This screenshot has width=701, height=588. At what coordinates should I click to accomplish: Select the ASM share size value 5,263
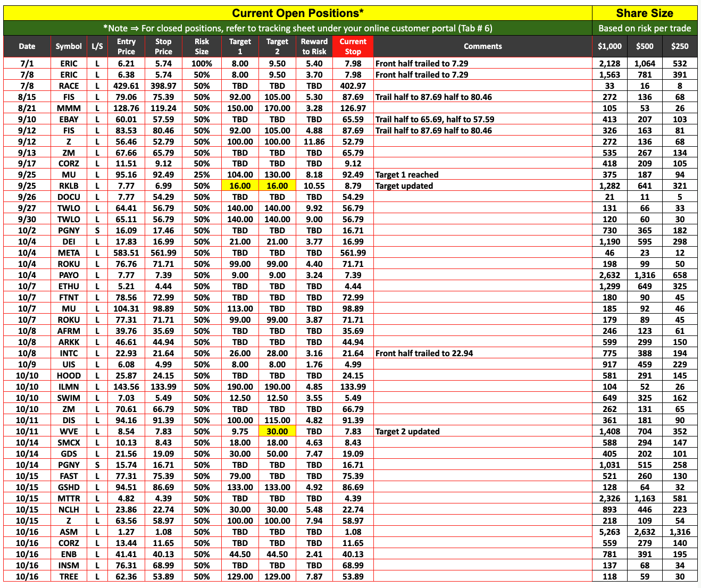coord(610,532)
